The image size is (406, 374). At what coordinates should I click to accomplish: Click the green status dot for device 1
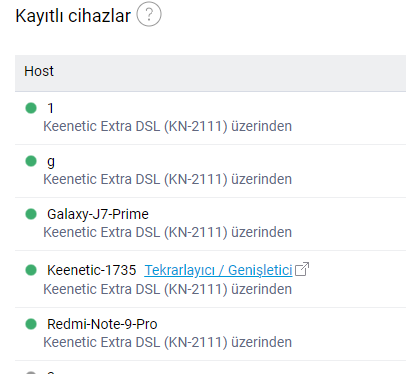click(31, 108)
